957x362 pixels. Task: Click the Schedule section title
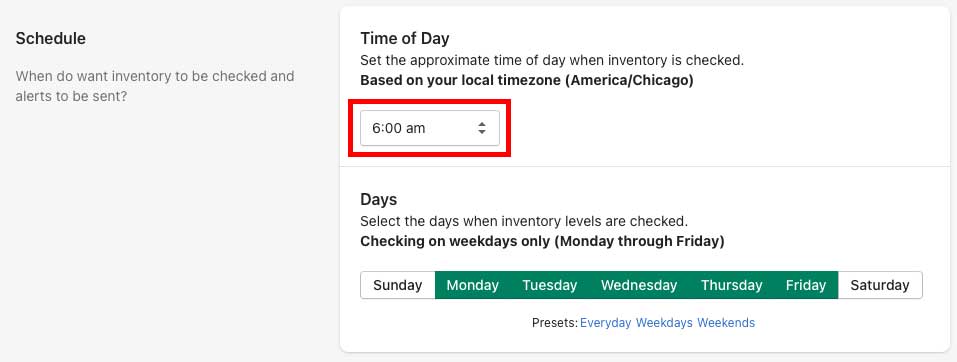51,38
